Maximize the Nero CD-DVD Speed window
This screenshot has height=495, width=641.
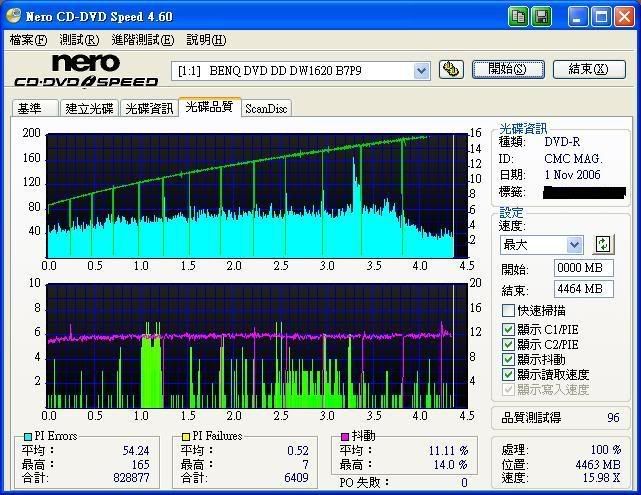point(601,17)
